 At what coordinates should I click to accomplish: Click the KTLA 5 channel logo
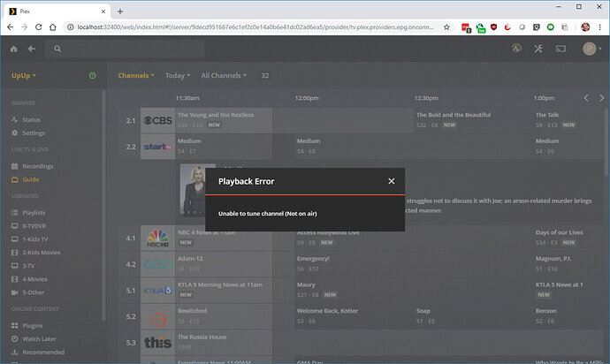tap(158, 291)
